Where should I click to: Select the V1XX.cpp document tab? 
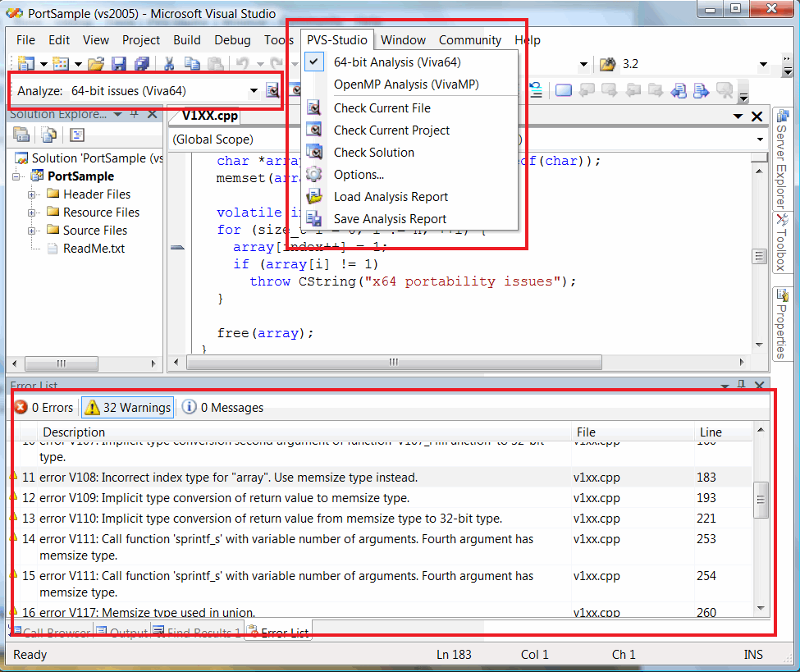(x=210, y=116)
